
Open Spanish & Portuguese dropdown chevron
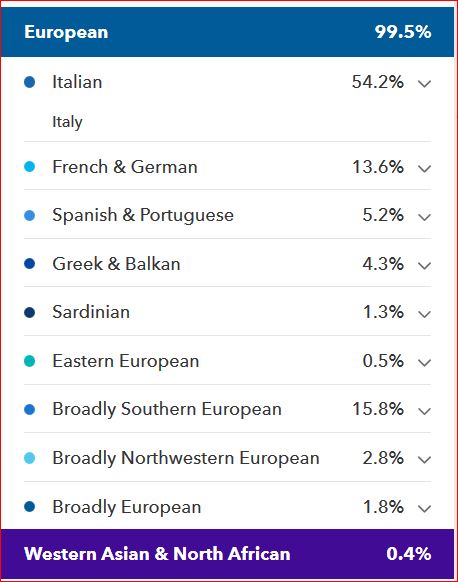[x=424, y=217]
